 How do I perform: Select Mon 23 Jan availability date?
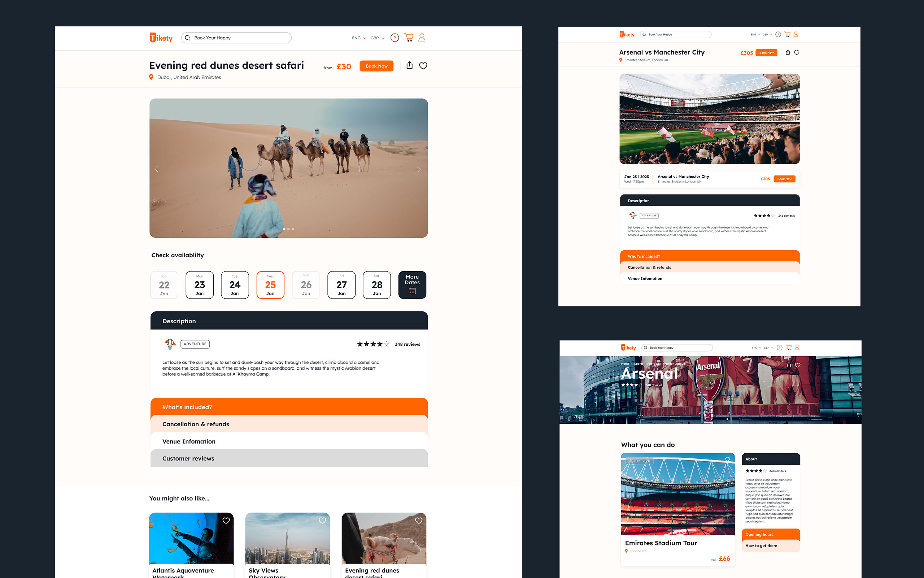click(x=199, y=285)
